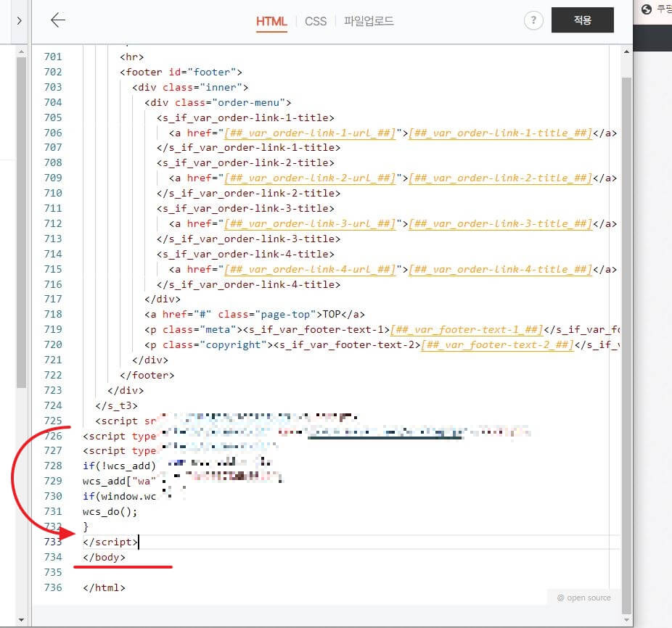
Task: Click the back arrow icon
Action: coord(58,20)
